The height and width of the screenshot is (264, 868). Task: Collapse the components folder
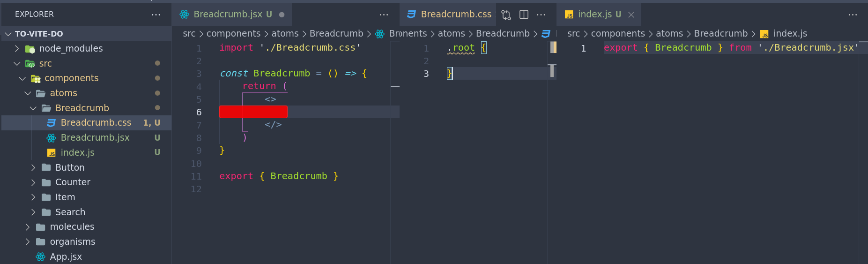click(22, 78)
